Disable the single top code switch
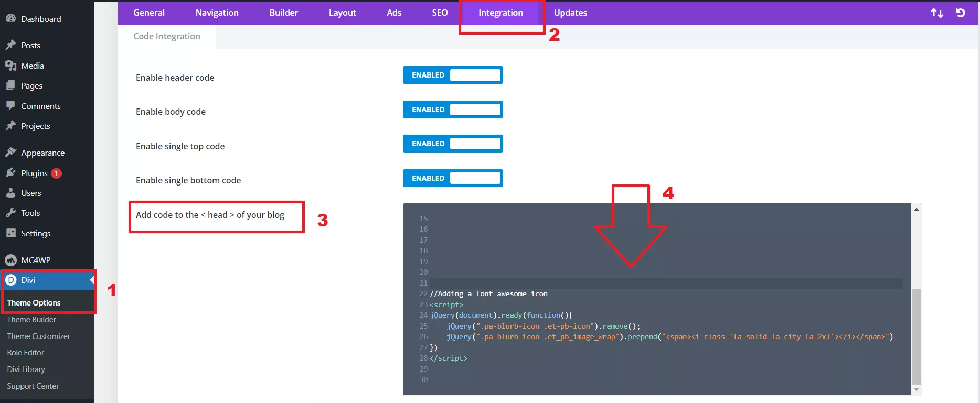Screen dimensions: 980x403 (453, 144)
